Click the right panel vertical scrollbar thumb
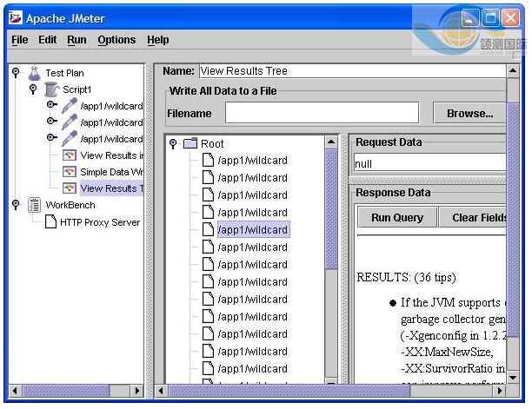Screen dimensions: 532x409 click(513, 219)
